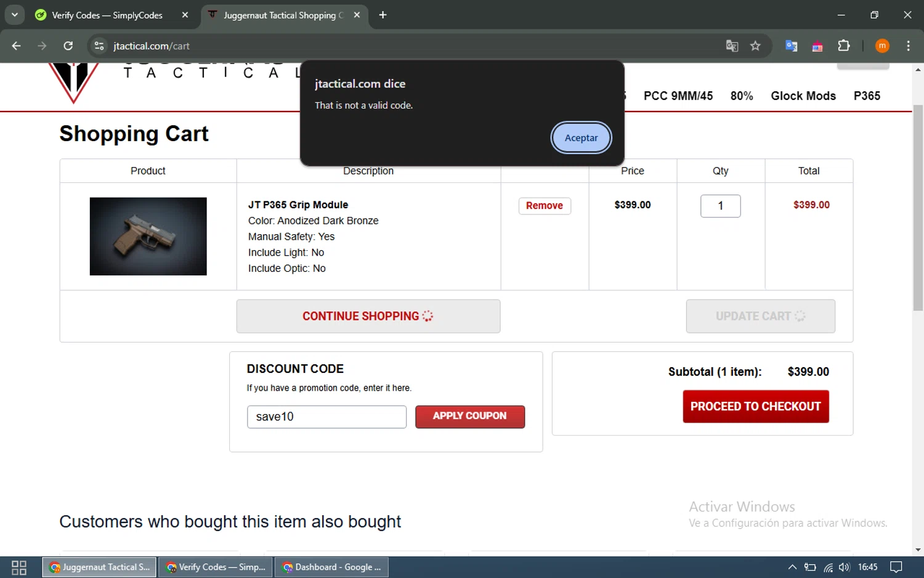Click the Color: Anodized Dark Bronze text
The width and height of the screenshot is (924, 578).
[313, 221]
